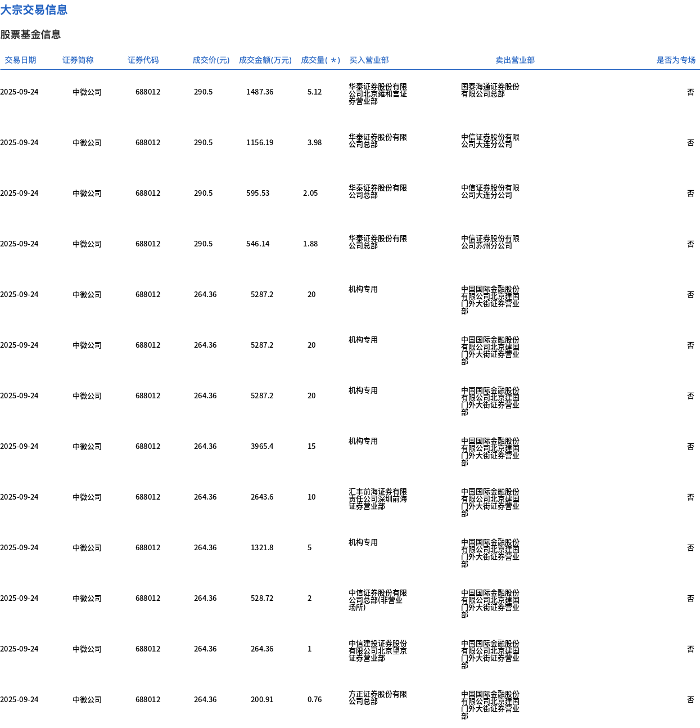Sort by 交易日期 column header
The image size is (700, 728).
pyautogui.click(x=20, y=60)
